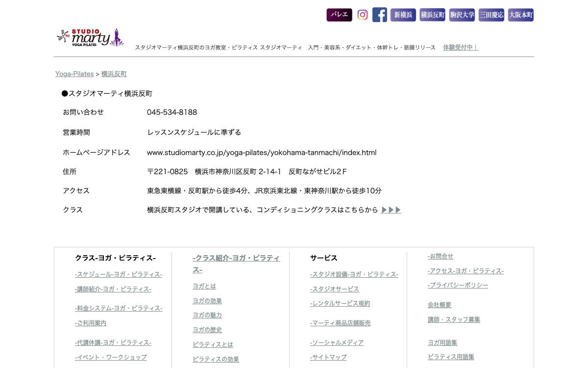Open ピラティス用語集 link
This screenshot has width=588, height=368.
(451, 357)
